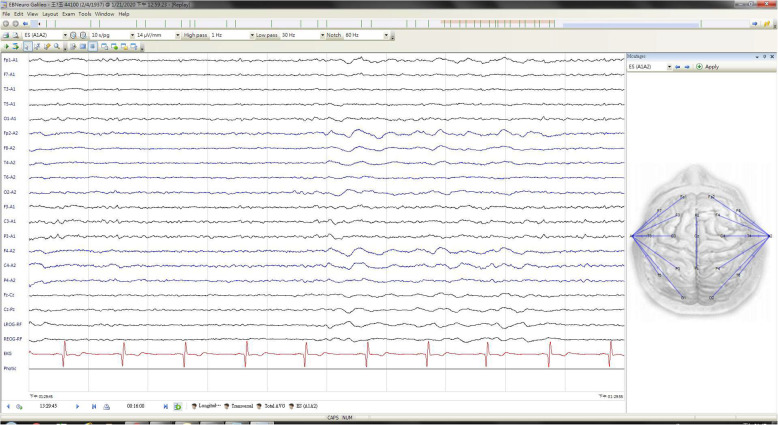Click the window layout icon with green dot

click(114, 47)
